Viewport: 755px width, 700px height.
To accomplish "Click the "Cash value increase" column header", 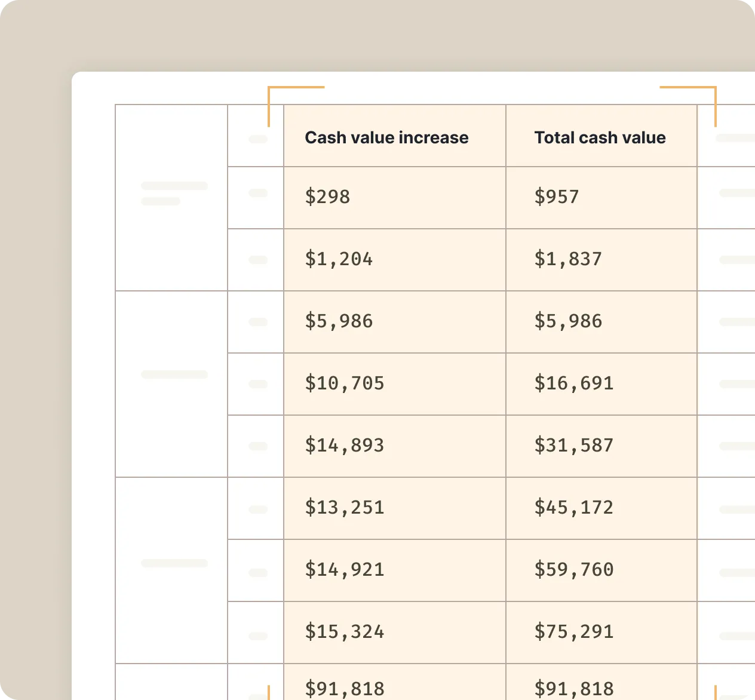I will click(x=386, y=137).
